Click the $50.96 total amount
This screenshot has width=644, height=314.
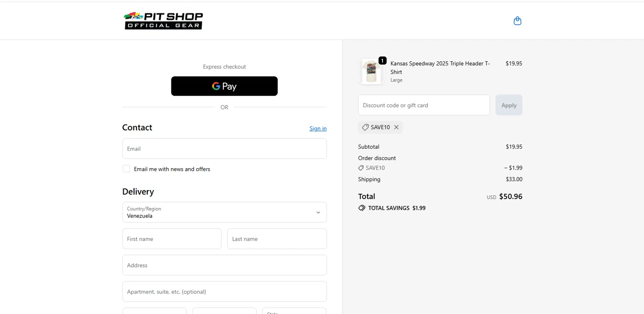pyautogui.click(x=510, y=196)
